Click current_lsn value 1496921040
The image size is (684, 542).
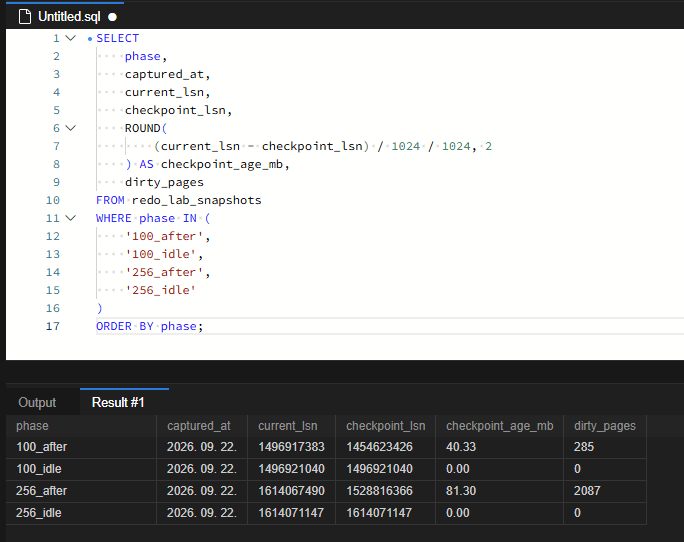pyautogui.click(x=291, y=469)
